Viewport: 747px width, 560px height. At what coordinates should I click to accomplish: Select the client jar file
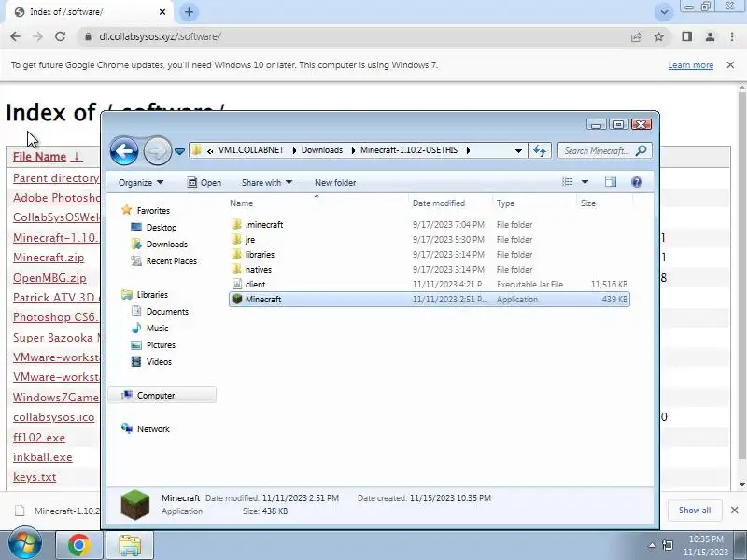click(x=430, y=285)
